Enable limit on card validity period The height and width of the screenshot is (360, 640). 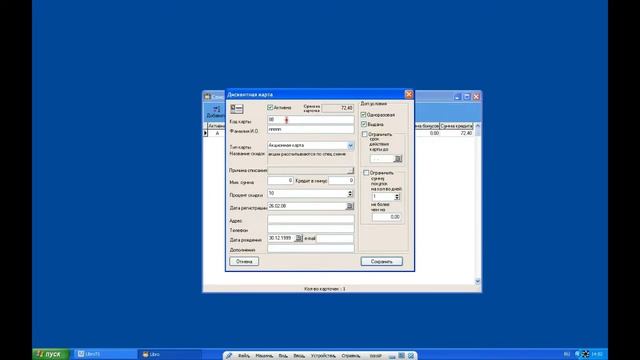tap(365, 134)
